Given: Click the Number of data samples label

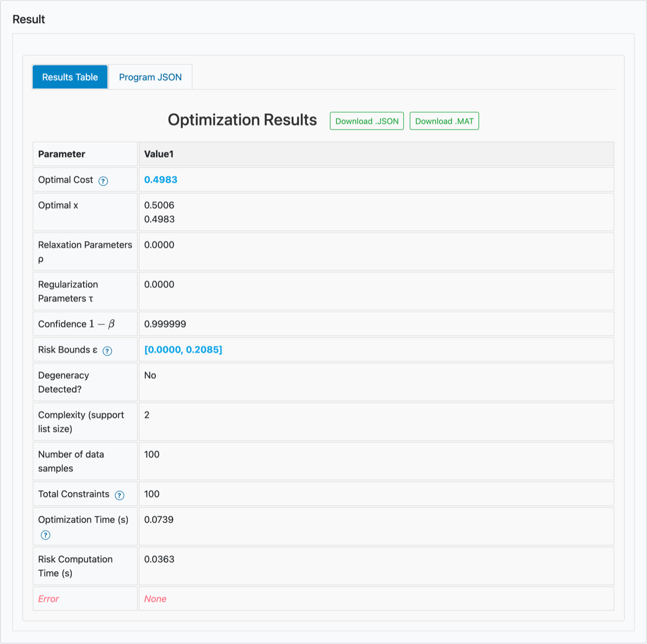Looking at the screenshot, I should pyautogui.click(x=71, y=461).
